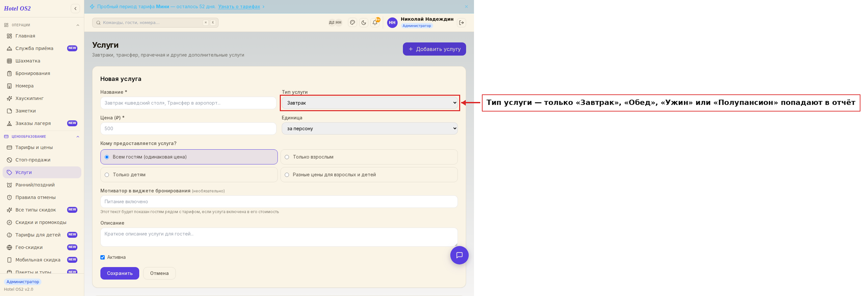Open the Тип услуги dropdown
The height and width of the screenshot is (296, 868).
[370, 103]
